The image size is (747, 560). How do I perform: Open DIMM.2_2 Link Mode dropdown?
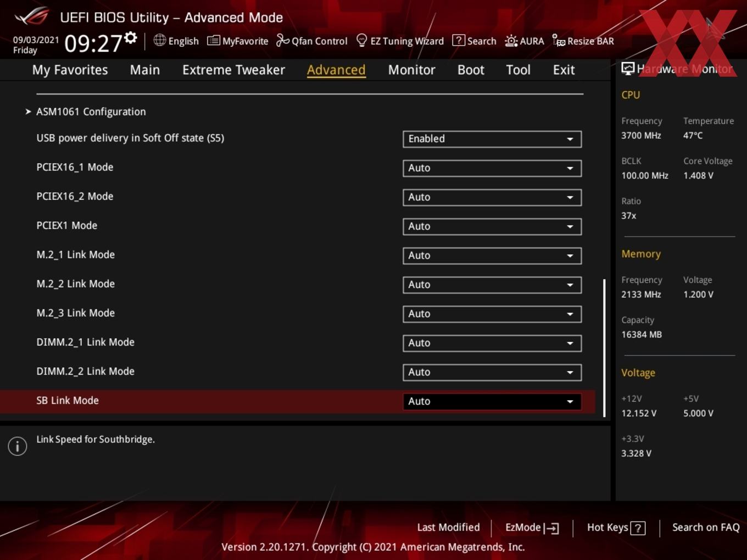click(492, 372)
